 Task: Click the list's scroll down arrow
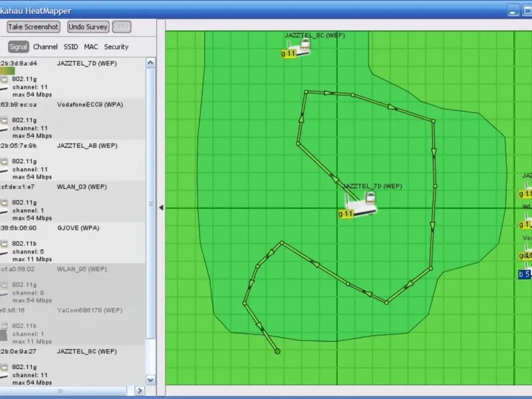(150, 380)
